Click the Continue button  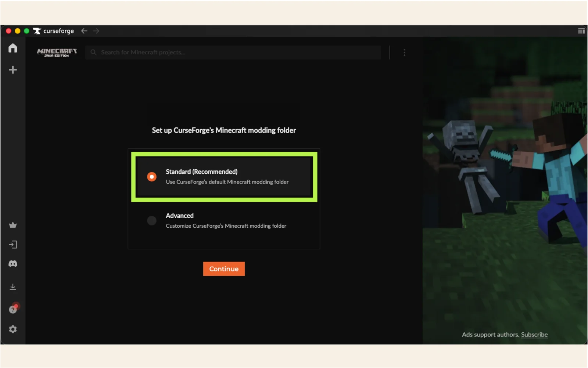(224, 269)
